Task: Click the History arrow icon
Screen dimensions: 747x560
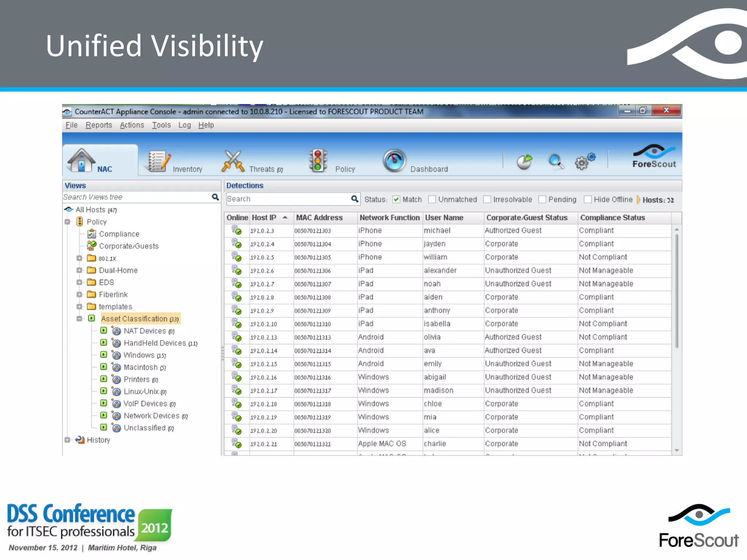Action: 80,440
